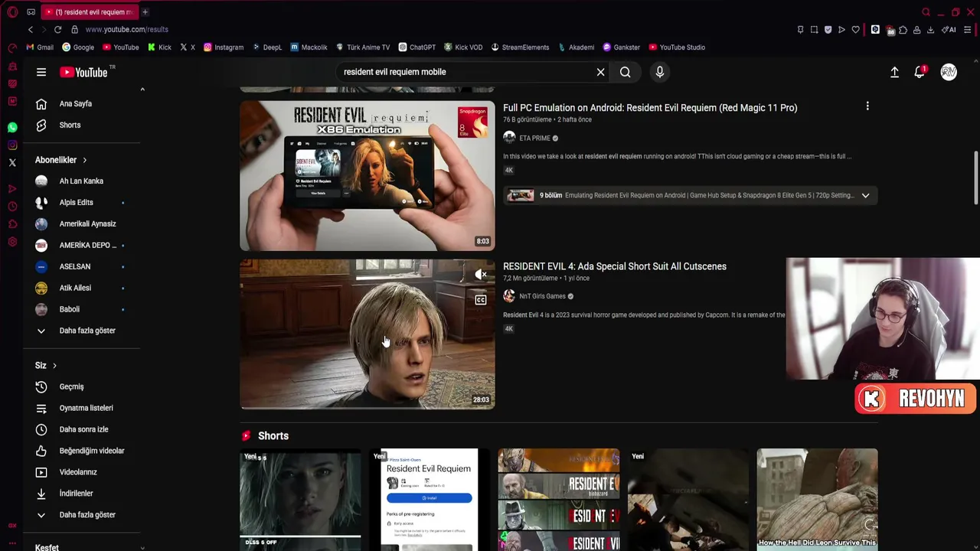Open a new browser tab with plus
Image resolution: width=980 pixels, height=551 pixels.
(x=145, y=11)
